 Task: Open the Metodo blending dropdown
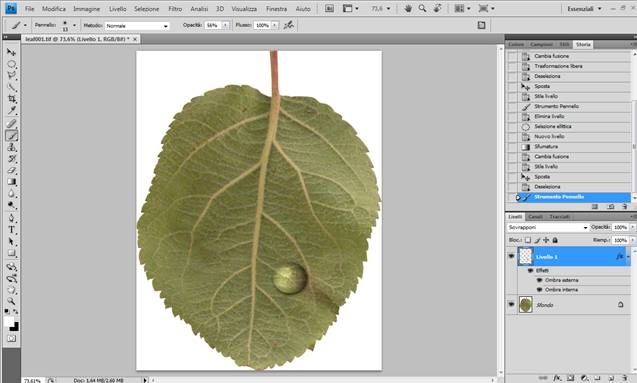click(x=137, y=26)
